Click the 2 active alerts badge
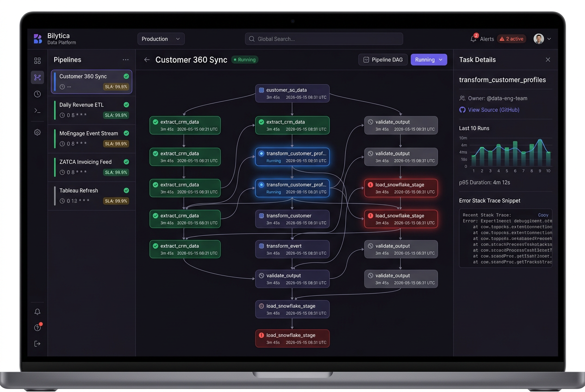The width and height of the screenshot is (585, 392). tap(512, 39)
